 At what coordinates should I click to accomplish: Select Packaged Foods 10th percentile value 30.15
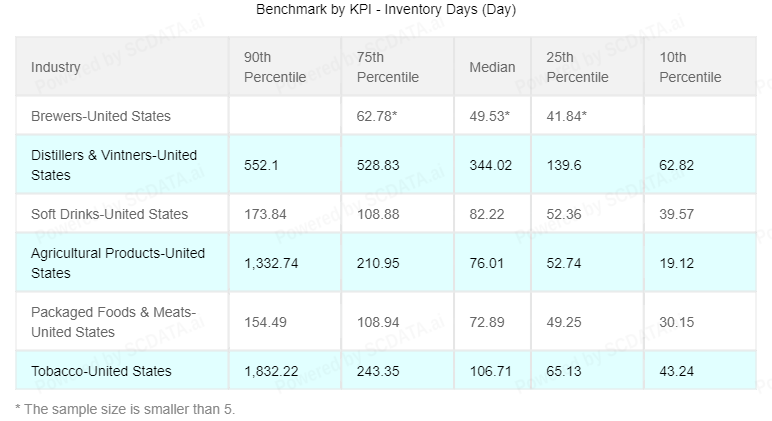679,322
